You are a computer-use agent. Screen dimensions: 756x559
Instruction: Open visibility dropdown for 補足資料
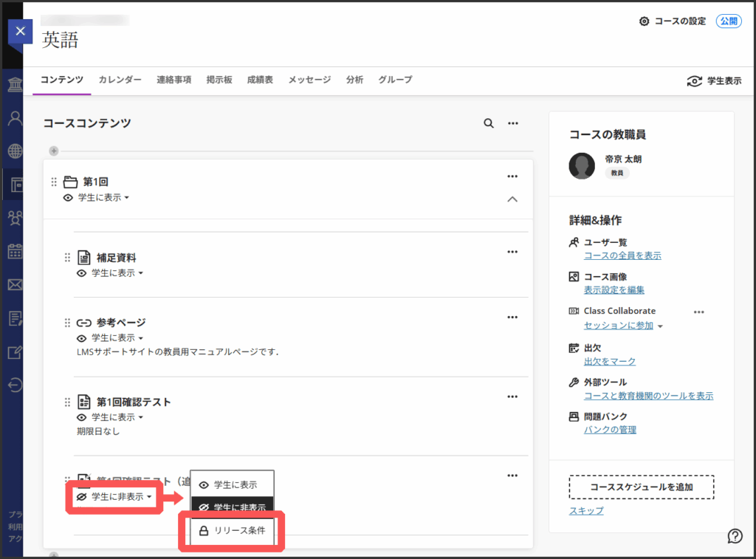[x=110, y=273]
